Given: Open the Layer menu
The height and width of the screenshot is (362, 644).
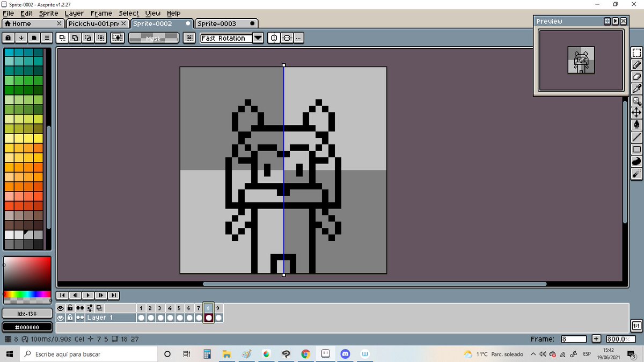Looking at the screenshot, I should 74,13.
